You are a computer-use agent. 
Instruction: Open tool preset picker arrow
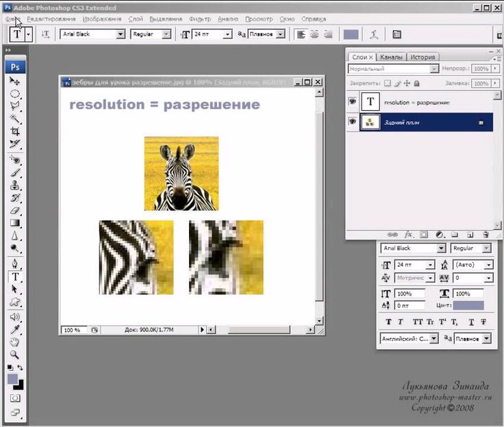click(x=29, y=34)
